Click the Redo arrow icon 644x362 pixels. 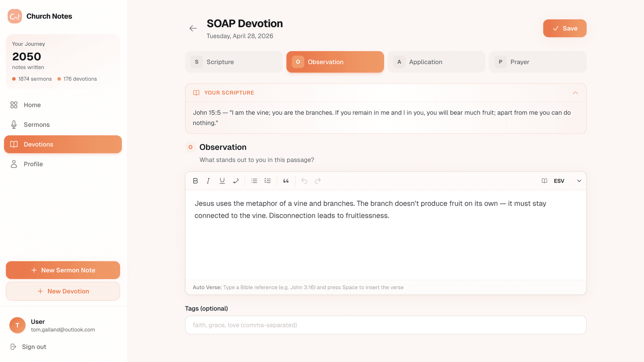pos(317,181)
